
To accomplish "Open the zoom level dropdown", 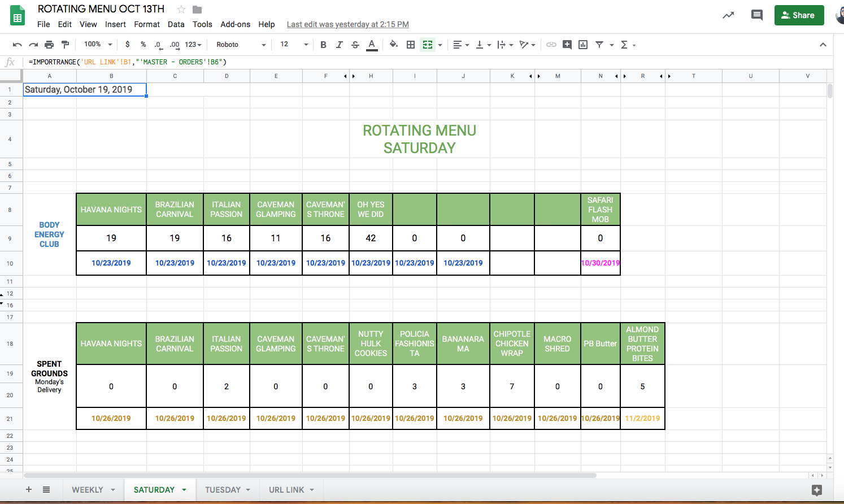I will (98, 45).
